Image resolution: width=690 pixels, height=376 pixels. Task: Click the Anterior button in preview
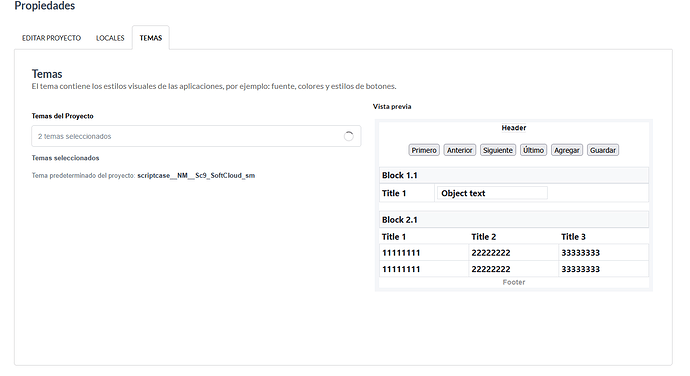(x=459, y=150)
